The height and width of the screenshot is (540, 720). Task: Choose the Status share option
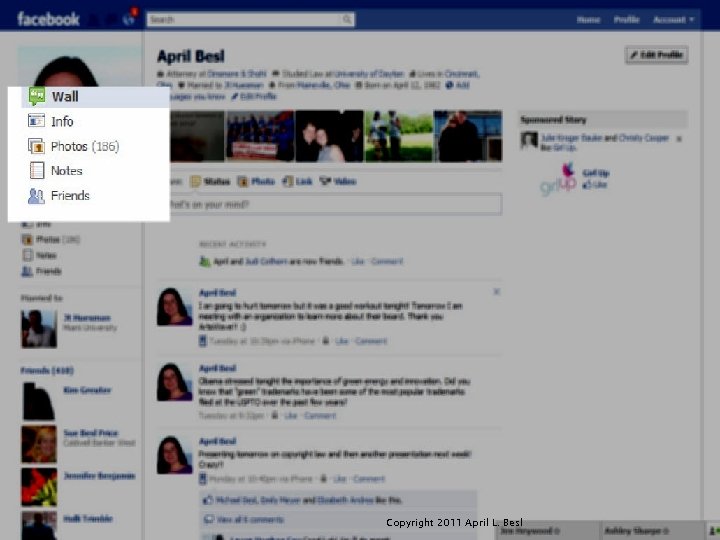(x=210, y=181)
